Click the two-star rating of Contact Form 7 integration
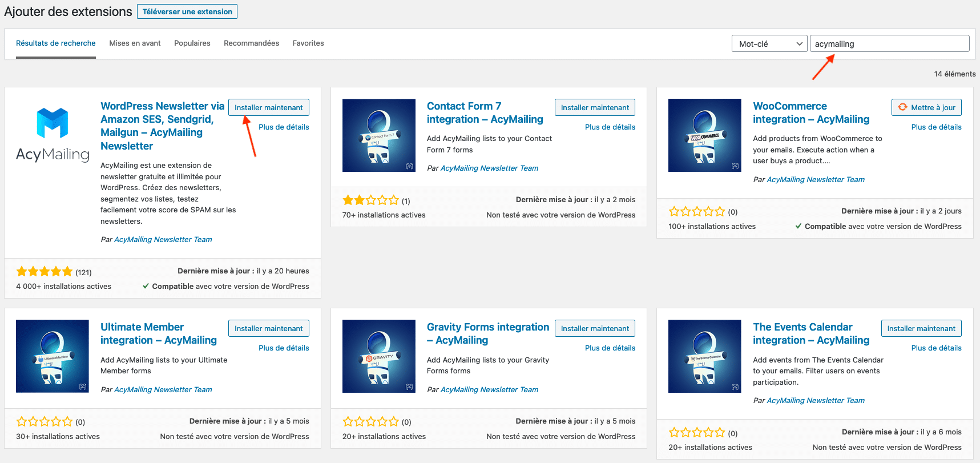 [370, 200]
